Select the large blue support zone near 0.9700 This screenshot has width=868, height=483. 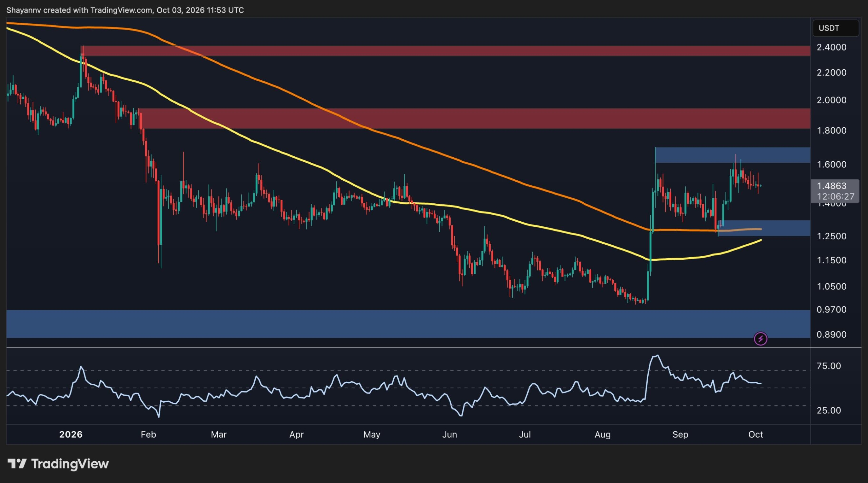coord(409,324)
